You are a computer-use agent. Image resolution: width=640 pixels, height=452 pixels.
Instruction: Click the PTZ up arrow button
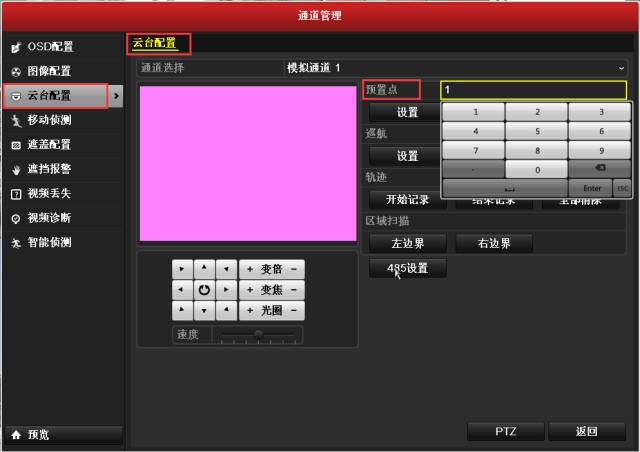[204, 269]
